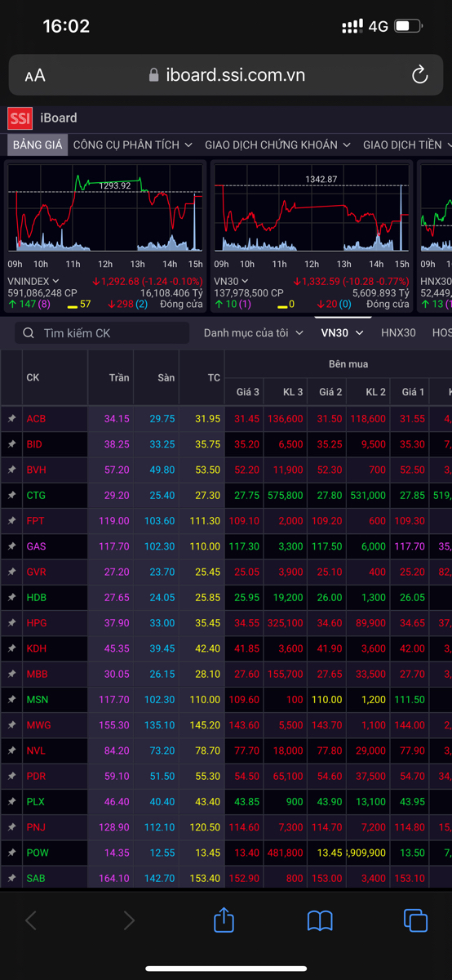Viewport: 452px width, 980px height.
Task: Expand the VN30 list dropdown
Action: pos(342,332)
